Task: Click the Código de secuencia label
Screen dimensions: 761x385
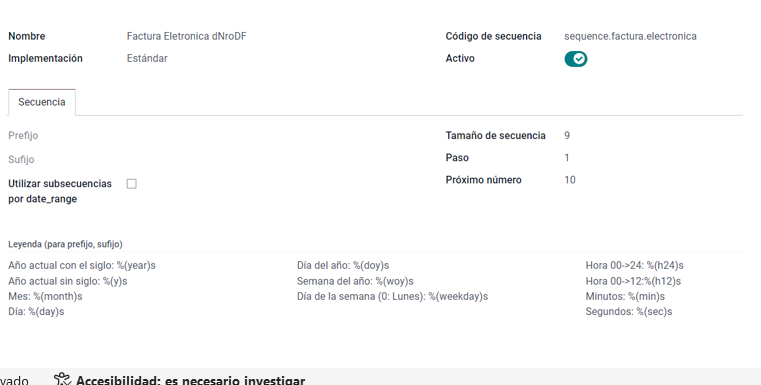Action: (494, 36)
